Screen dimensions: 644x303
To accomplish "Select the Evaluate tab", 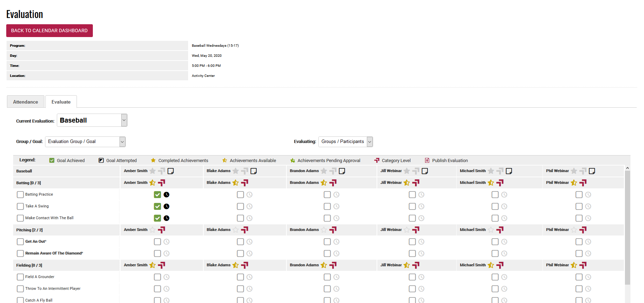I will (61, 102).
